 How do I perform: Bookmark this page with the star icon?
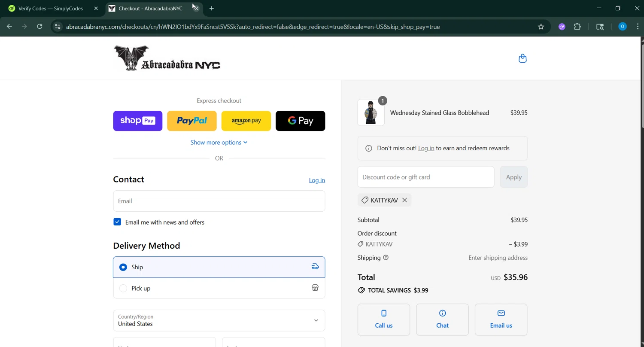[541, 27]
